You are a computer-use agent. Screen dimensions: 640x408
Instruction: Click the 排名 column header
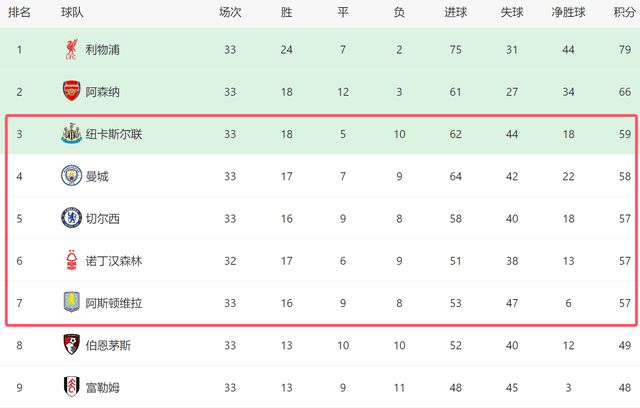pyautogui.click(x=19, y=13)
